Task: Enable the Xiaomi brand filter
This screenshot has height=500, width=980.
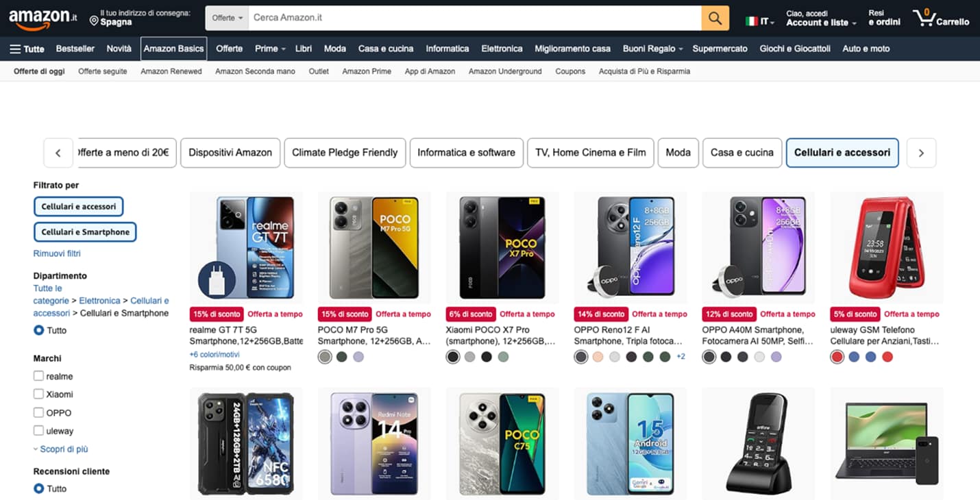Action: 39,394
